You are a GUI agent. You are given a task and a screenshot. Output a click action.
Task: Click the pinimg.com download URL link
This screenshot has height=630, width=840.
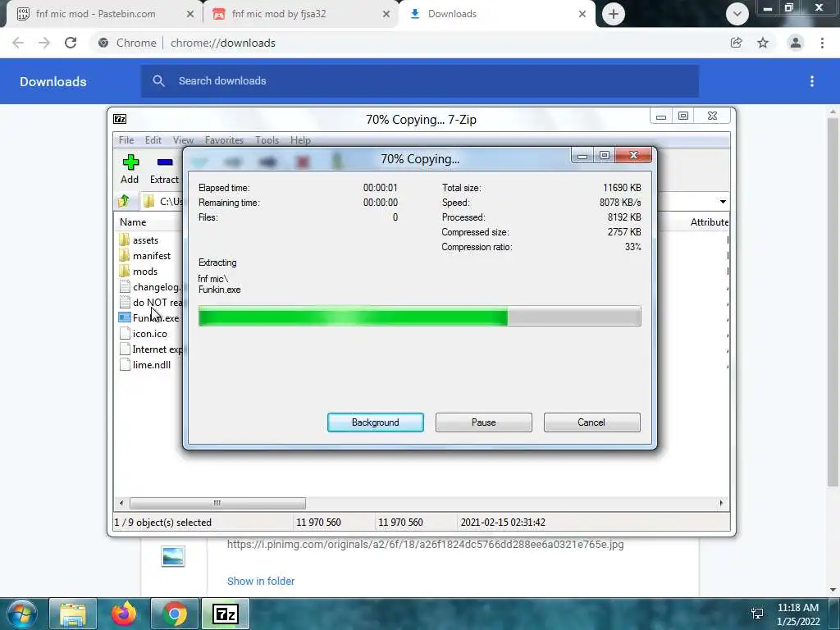pos(426,545)
